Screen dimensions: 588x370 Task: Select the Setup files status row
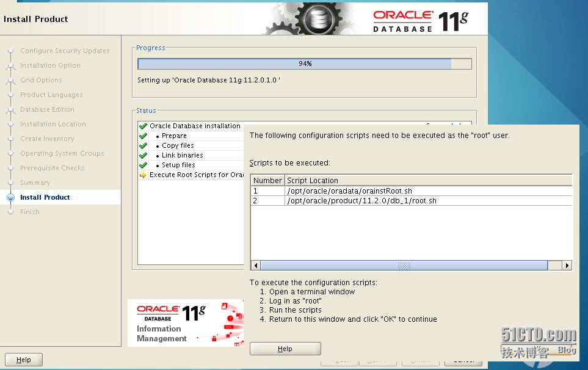[191, 165]
